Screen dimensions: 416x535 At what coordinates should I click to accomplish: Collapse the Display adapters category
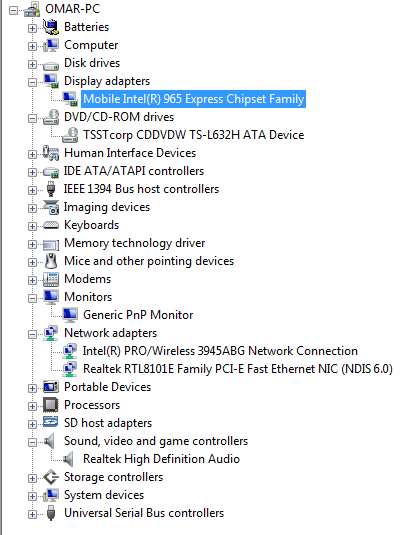point(32,82)
